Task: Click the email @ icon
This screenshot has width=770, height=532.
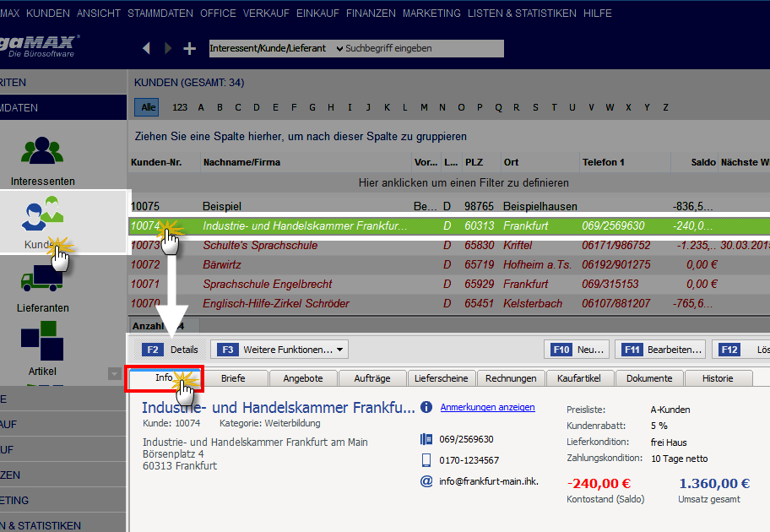Action: [x=426, y=481]
